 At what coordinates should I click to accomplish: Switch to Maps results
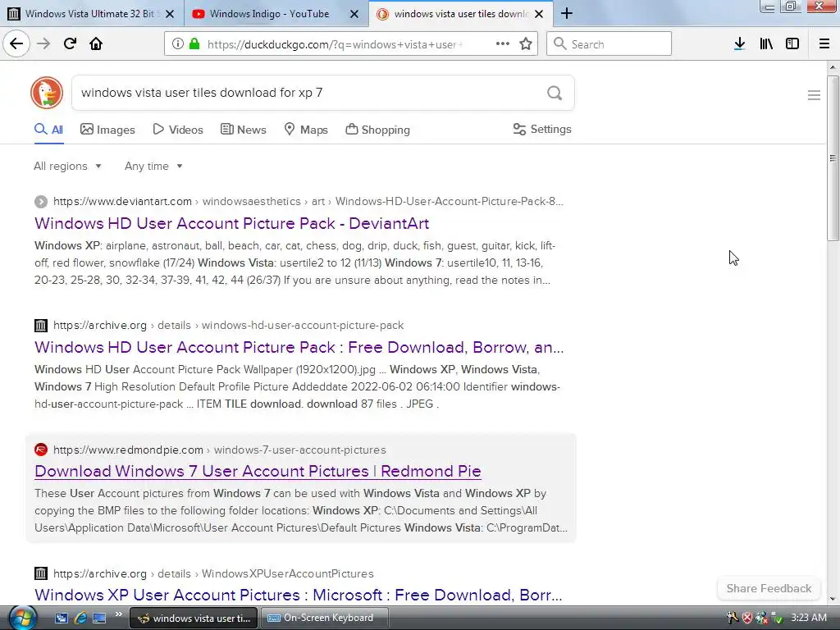pyautogui.click(x=306, y=130)
